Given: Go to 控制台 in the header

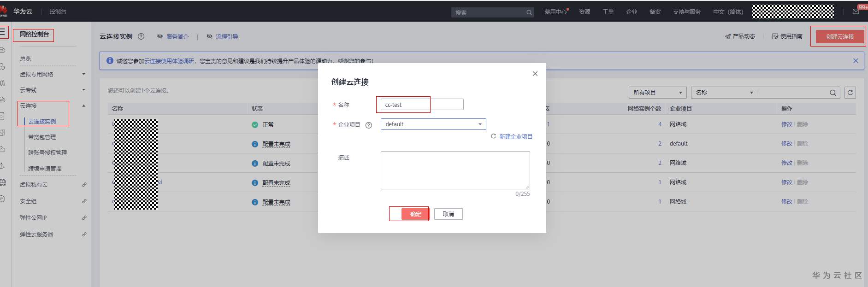Looking at the screenshot, I should point(58,12).
